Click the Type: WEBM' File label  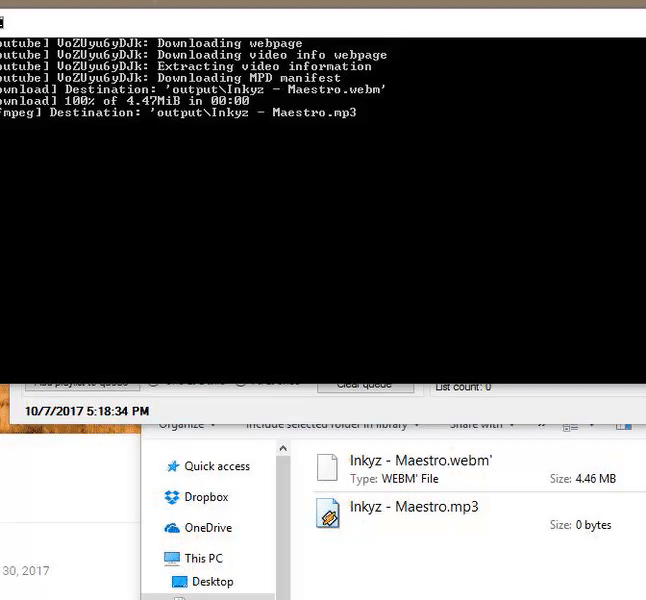point(394,479)
